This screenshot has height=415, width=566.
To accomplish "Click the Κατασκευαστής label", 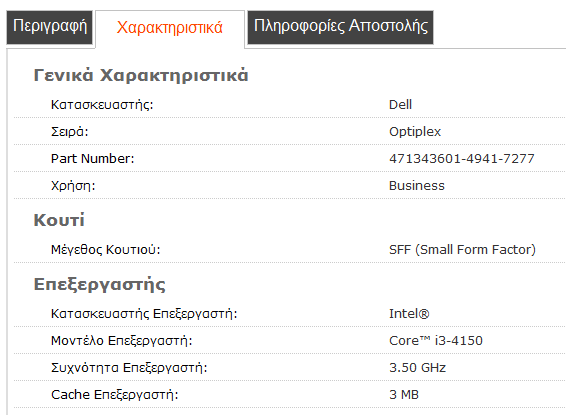I will coord(102,105).
